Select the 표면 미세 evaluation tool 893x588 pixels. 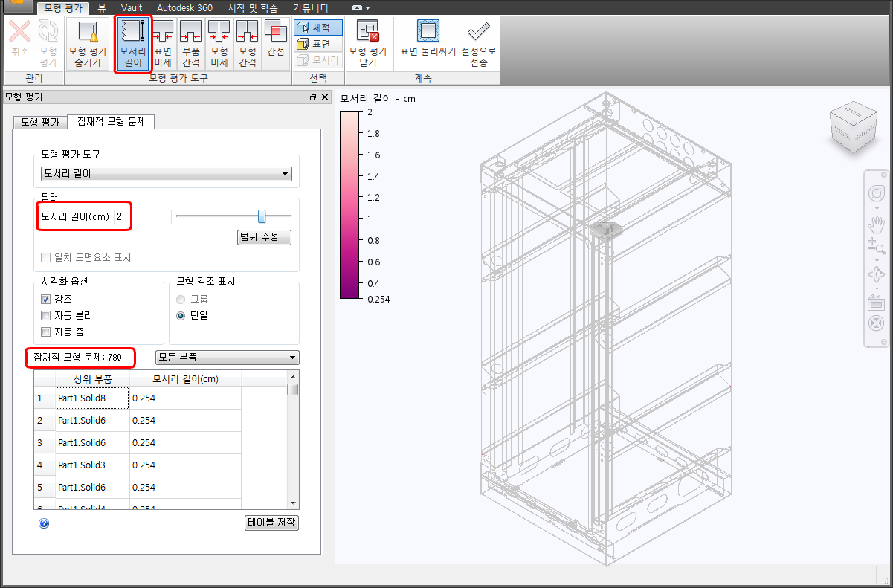[163, 44]
